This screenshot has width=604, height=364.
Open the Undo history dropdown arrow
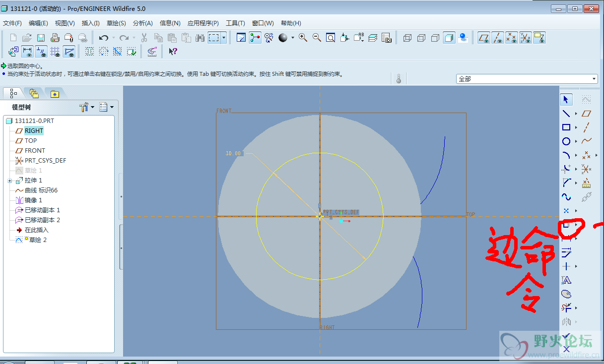click(113, 38)
